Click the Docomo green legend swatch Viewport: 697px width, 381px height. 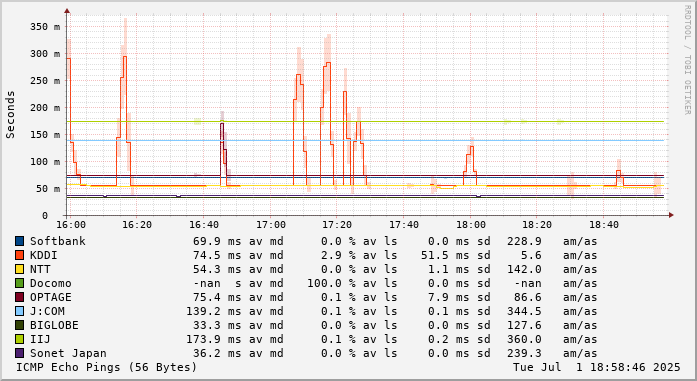point(20,283)
